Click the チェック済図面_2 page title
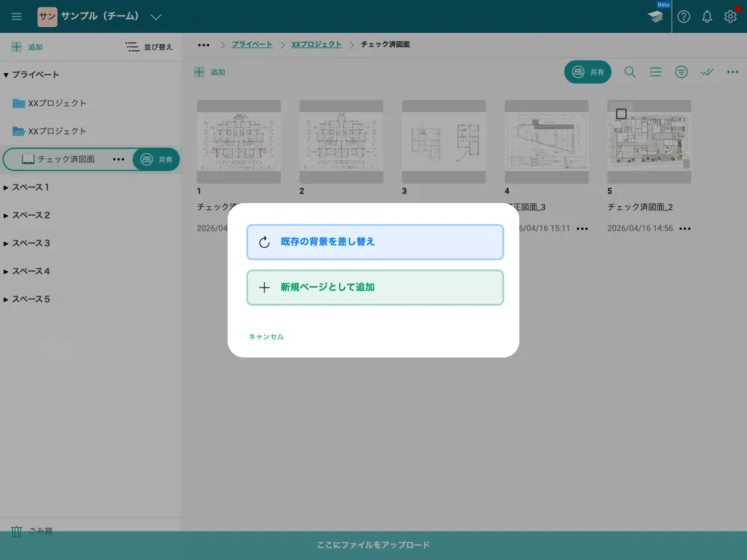 click(640, 207)
